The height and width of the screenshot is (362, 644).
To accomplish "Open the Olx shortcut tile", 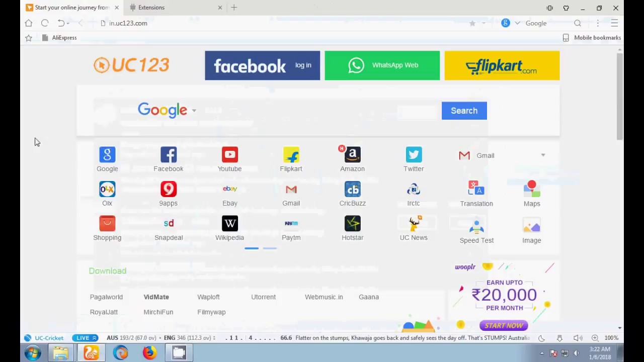I will (x=107, y=194).
